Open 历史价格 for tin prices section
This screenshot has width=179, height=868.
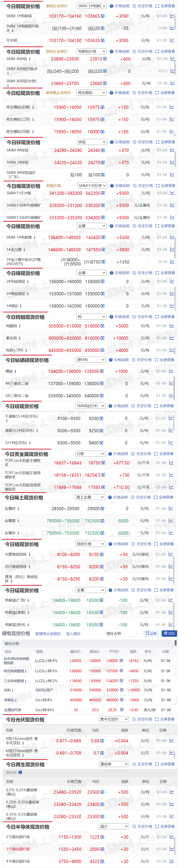click(x=143, y=186)
